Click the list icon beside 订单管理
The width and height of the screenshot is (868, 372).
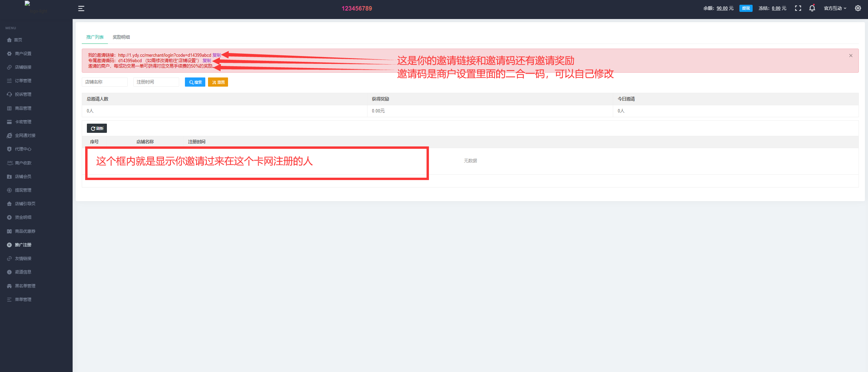9,81
